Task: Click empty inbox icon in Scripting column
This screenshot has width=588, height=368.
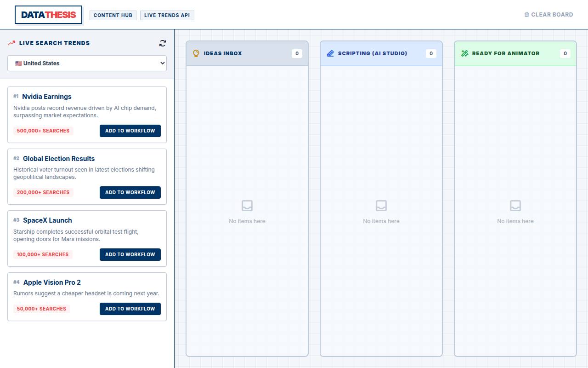Action: 381,206
